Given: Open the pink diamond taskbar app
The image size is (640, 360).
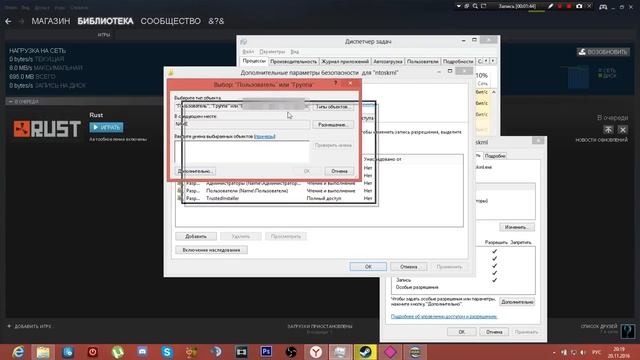Looking at the screenshot, I should coord(390,352).
